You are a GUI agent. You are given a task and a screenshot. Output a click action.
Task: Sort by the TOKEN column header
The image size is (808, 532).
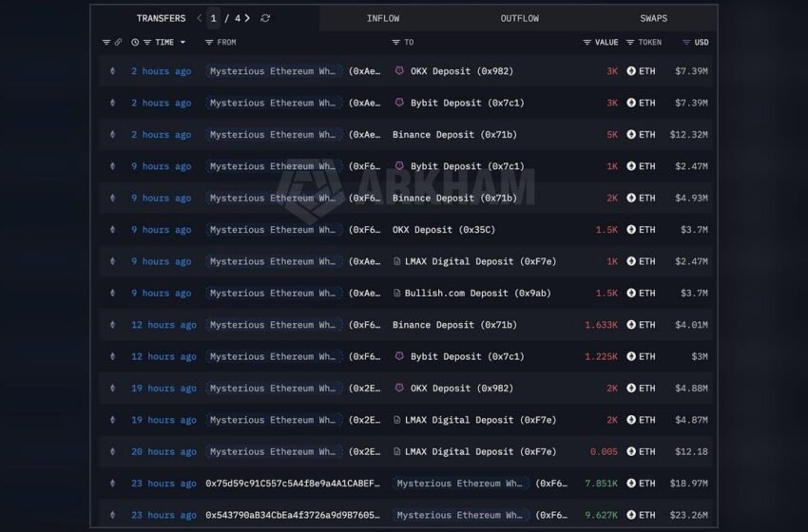[x=650, y=42]
